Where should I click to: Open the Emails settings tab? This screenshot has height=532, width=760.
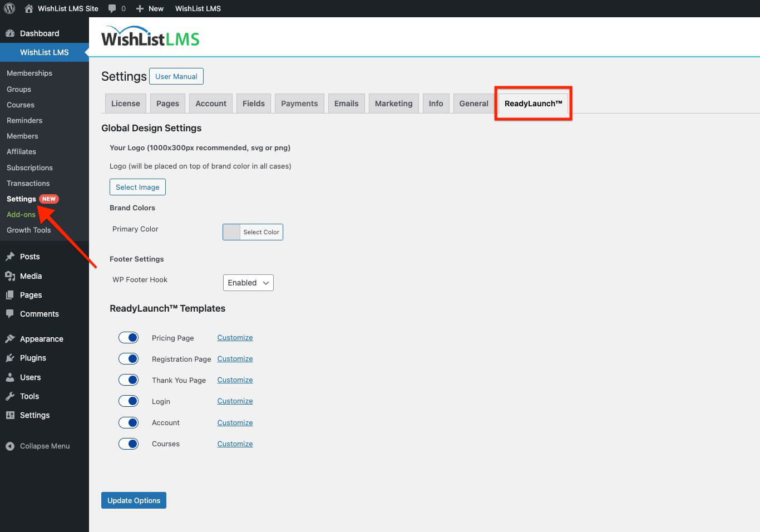(346, 103)
